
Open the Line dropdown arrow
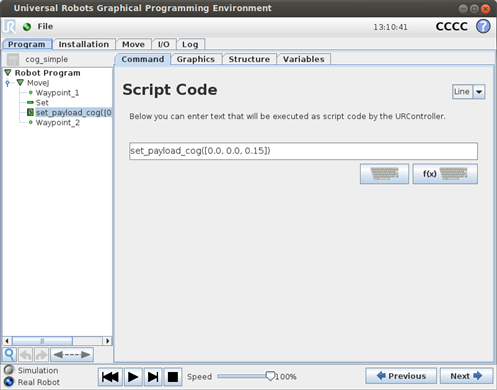tap(479, 92)
